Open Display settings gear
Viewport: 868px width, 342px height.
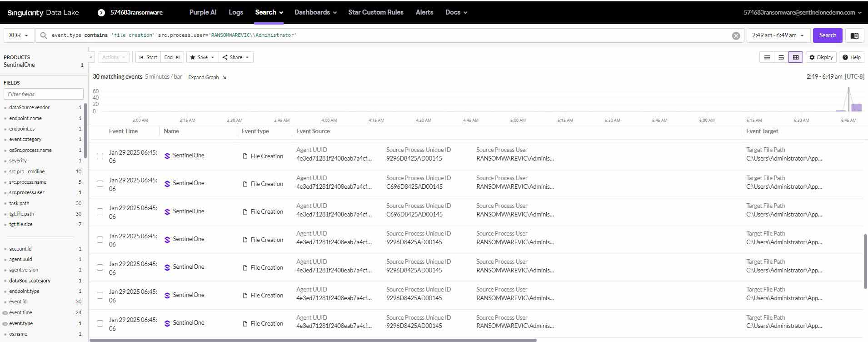click(821, 57)
